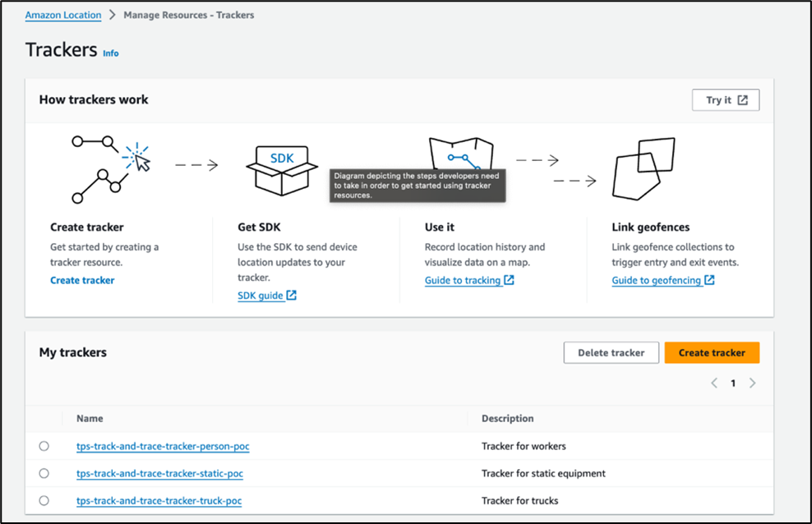812x524 pixels.
Task: Click the external link icon in Try it
Action: click(x=743, y=100)
